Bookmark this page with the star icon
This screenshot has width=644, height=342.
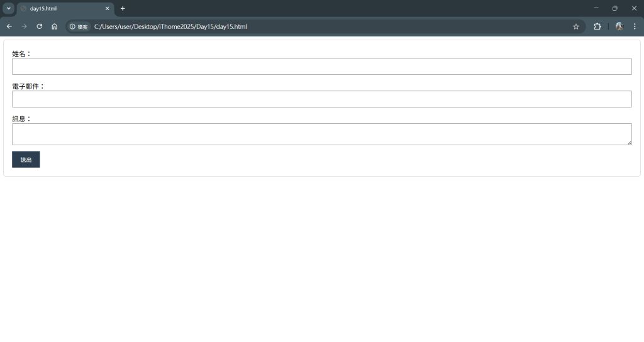coord(576,26)
